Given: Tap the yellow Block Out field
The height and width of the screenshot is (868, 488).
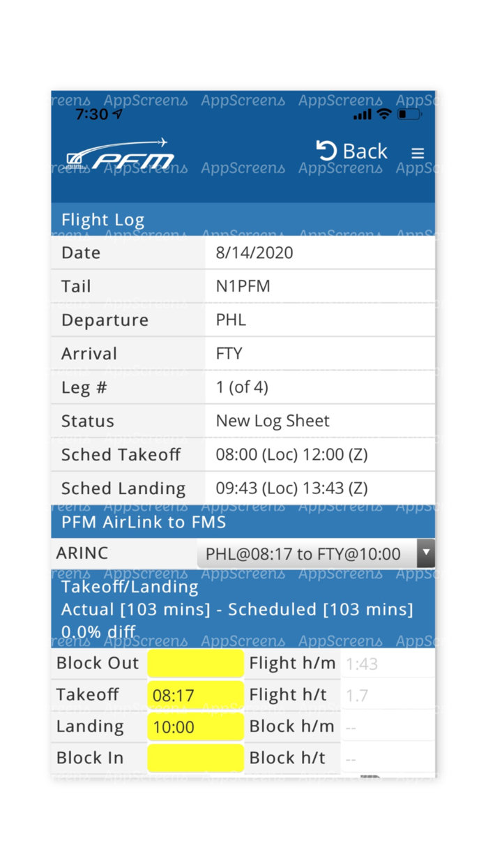Looking at the screenshot, I should click(x=195, y=663).
